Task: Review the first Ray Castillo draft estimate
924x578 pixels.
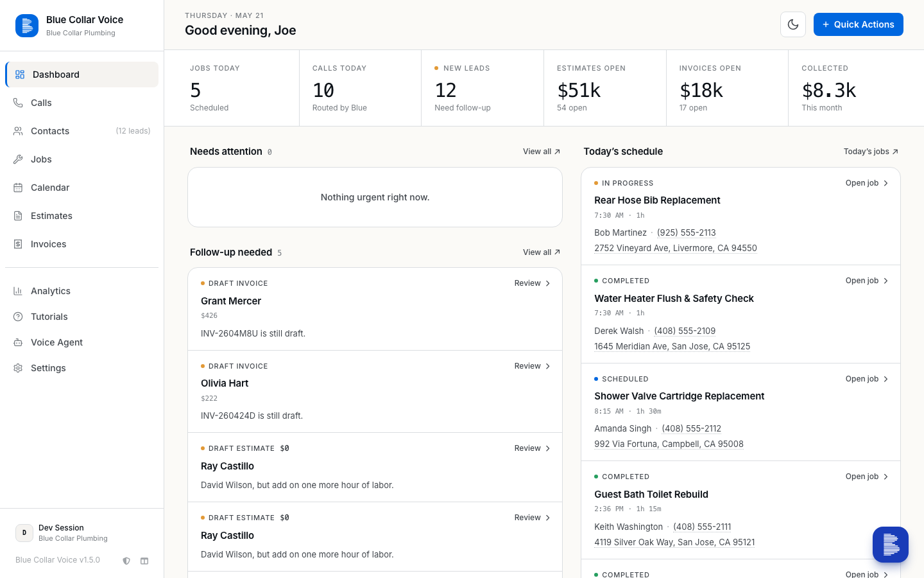Action: tap(532, 448)
